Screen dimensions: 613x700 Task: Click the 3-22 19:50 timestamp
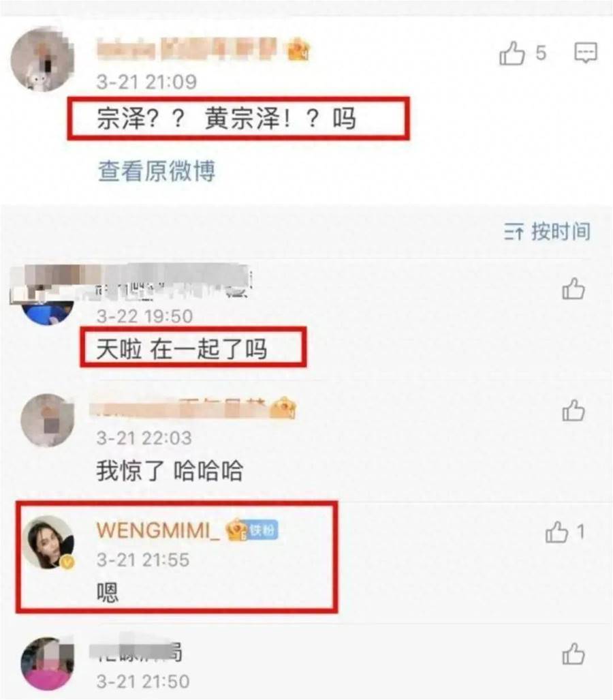[x=144, y=316]
